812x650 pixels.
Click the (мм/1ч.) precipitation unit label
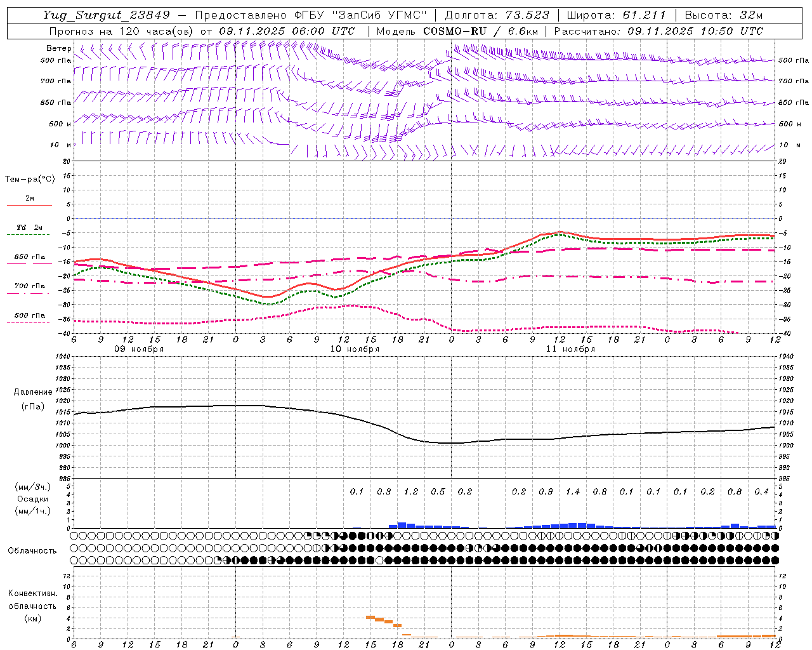33,511
